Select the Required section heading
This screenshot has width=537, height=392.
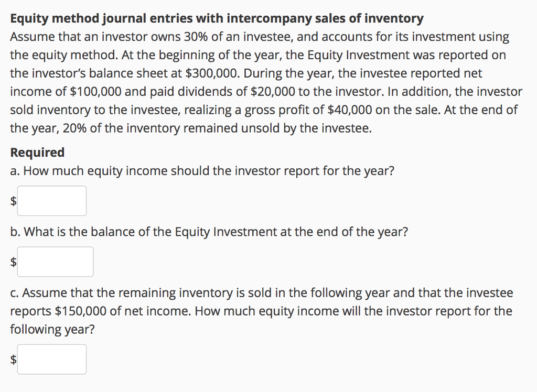tap(37, 152)
